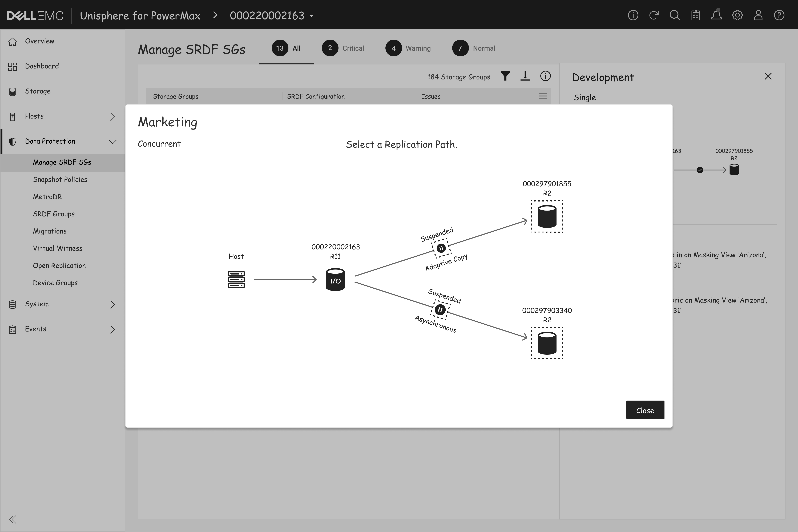This screenshot has height=532, width=798.
Task: Open Snapshot Policies in sidebar
Action: pyautogui.click(x=60, y=179)
